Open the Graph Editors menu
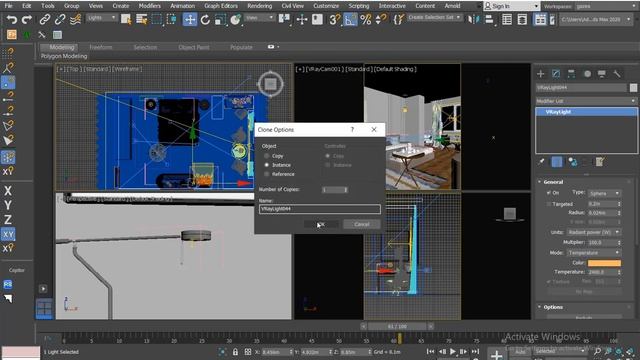The image size is (640, 360). pyautogui.click(x=221, y=6)
